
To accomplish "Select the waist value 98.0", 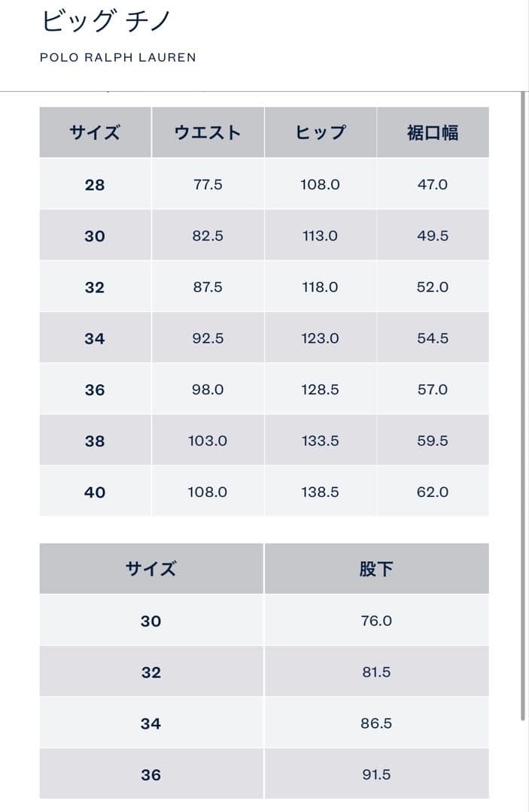I will pos(208,389).
